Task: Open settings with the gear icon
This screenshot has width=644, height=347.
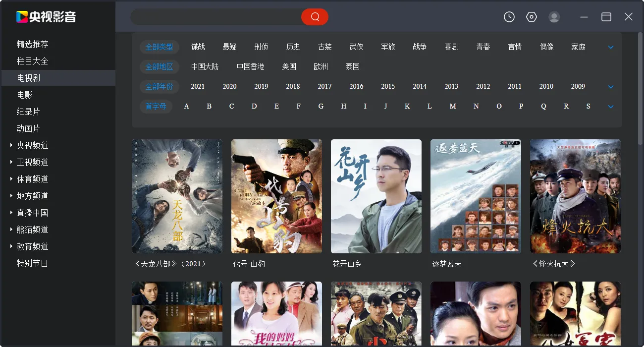Action: pyautogui.click(x=531, y=16)
